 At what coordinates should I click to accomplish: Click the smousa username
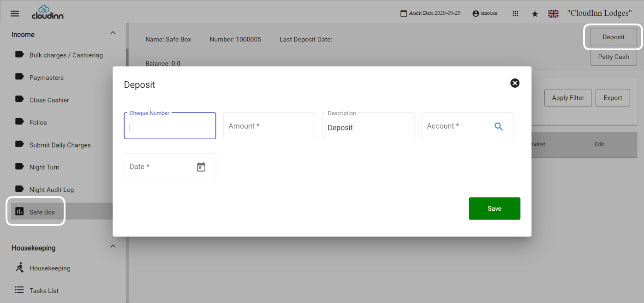489,13
